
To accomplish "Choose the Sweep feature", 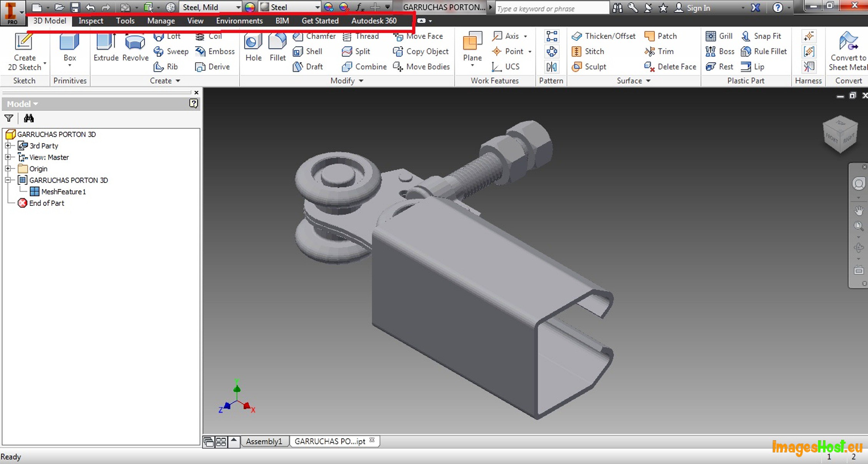I will tap(171, 51).
